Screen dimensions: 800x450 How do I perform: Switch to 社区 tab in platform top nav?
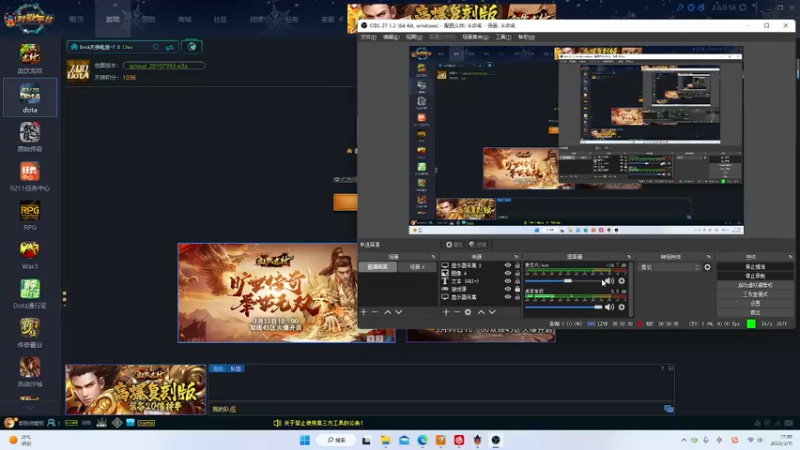tap(220, 19)
